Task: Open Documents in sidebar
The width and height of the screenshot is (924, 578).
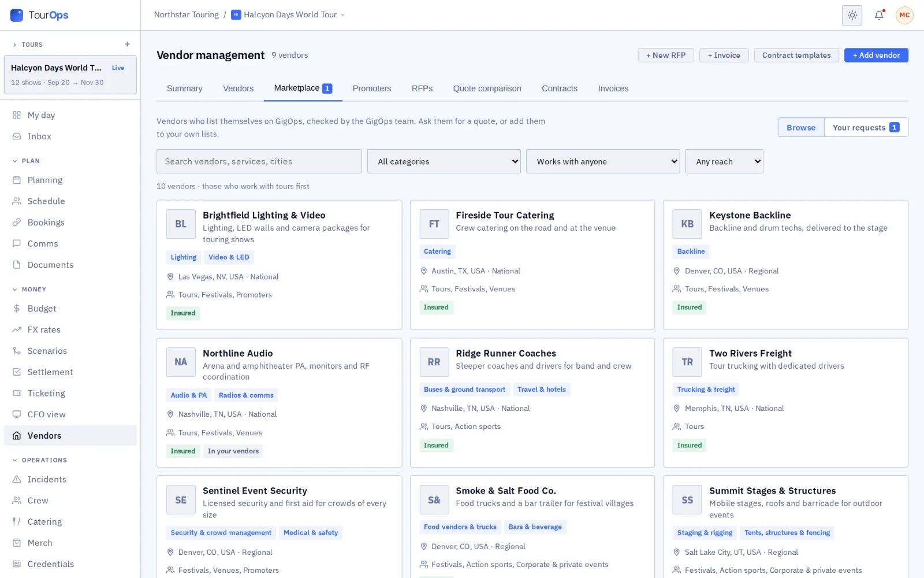Action: [70, 265]
